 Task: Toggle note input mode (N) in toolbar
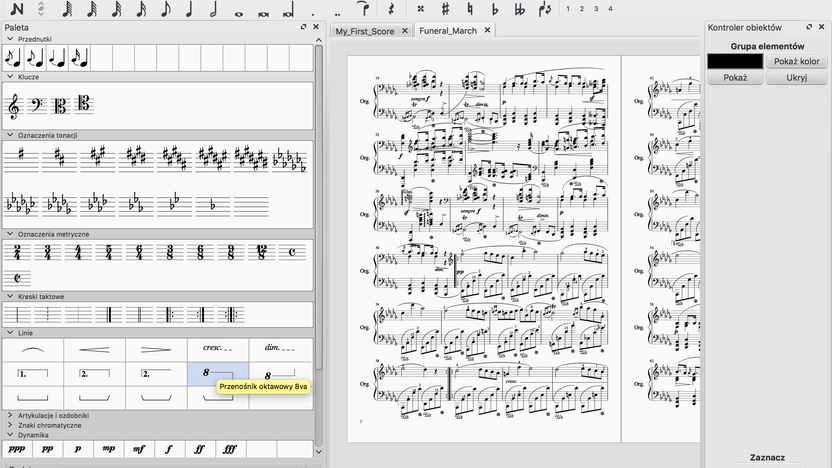click(x=17, y=9)
